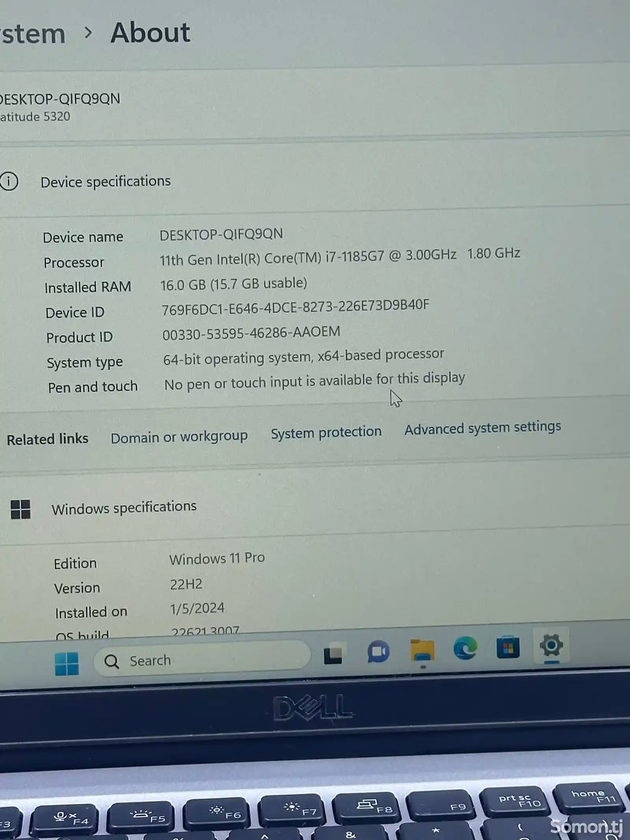Open the Windows Start menu
The width and height of the screenshot is (630, 840).
(x=67, y=664)
